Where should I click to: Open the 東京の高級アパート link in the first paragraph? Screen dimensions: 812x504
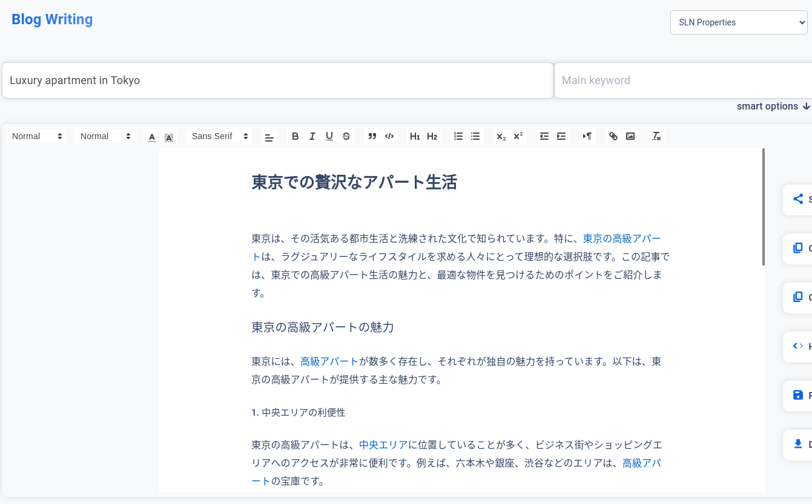[622, 238]
